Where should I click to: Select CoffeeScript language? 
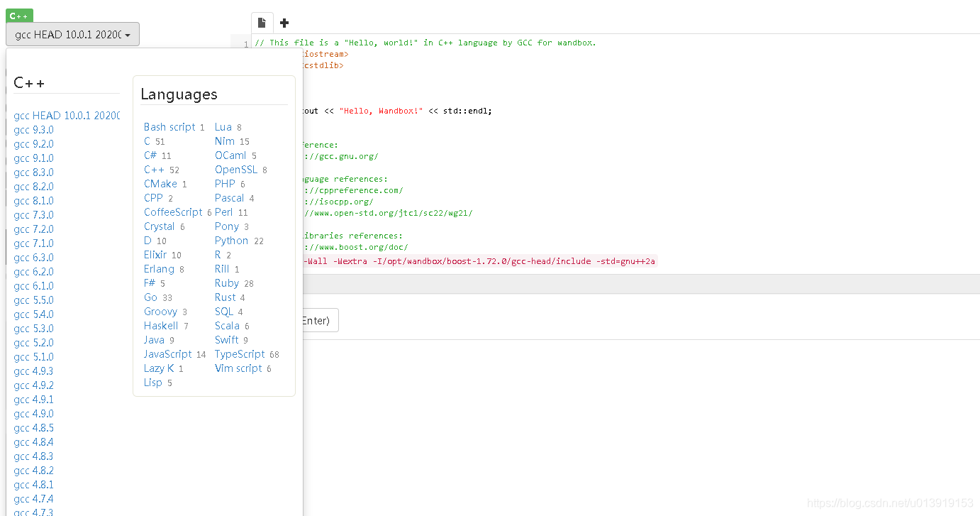pos(173,212)
